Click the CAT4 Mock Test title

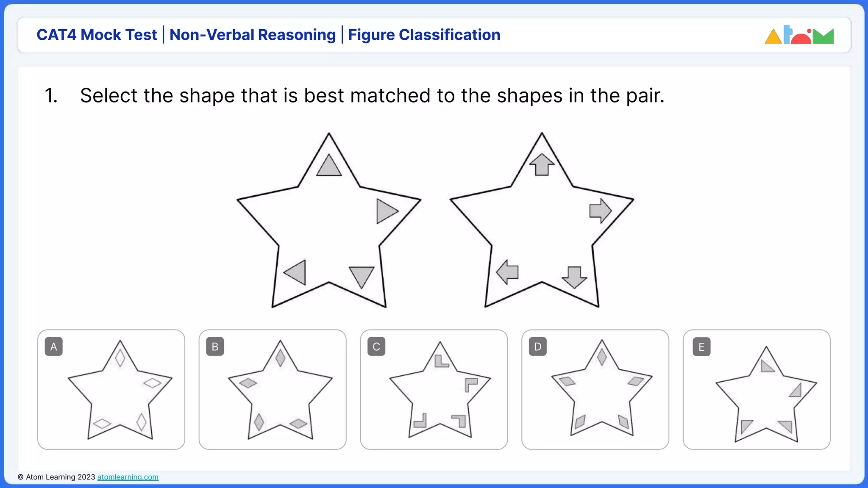click(x=97, y=35)
